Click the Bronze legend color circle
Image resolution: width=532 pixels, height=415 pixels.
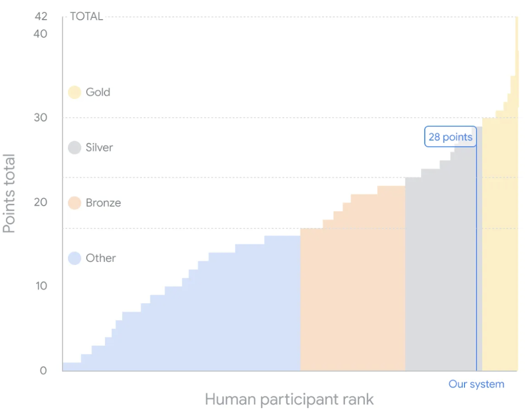[74, 203]
